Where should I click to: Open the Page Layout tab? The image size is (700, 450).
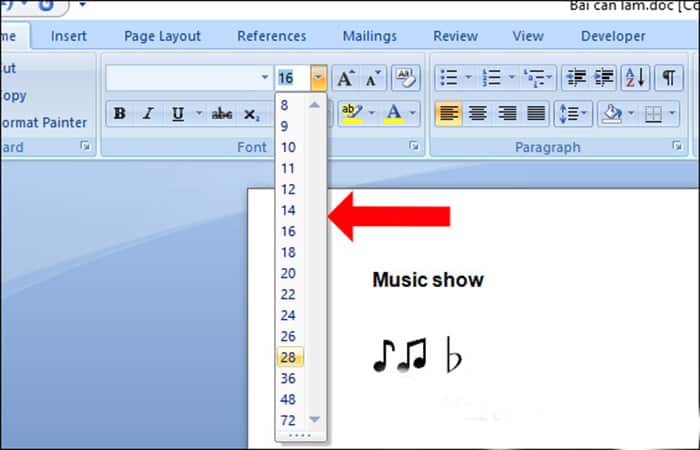coord(162,36)
